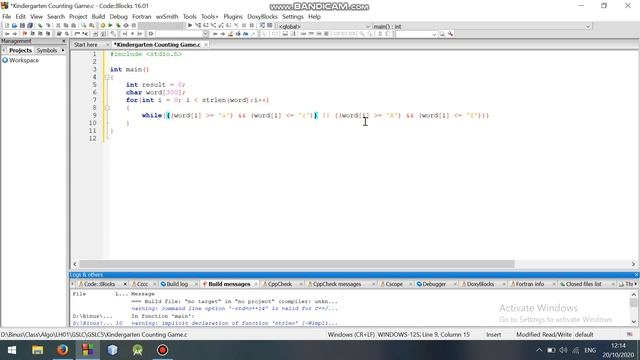Run to cursor debug icon
Viewport: 640px width, 360px height.
point(198,26)
